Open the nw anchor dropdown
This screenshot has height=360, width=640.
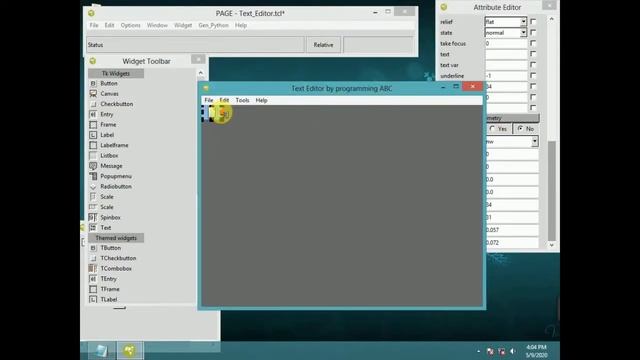click(x=534, y=141)
